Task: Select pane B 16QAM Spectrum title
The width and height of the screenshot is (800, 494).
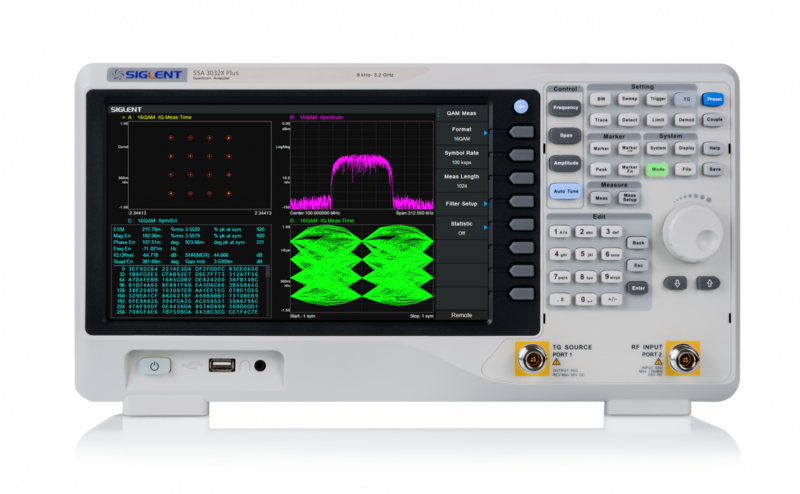Action: click(316, 117)
